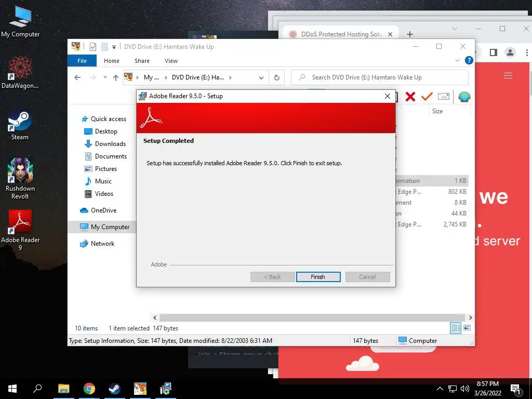Switch to the View ribbon tab

171,61
